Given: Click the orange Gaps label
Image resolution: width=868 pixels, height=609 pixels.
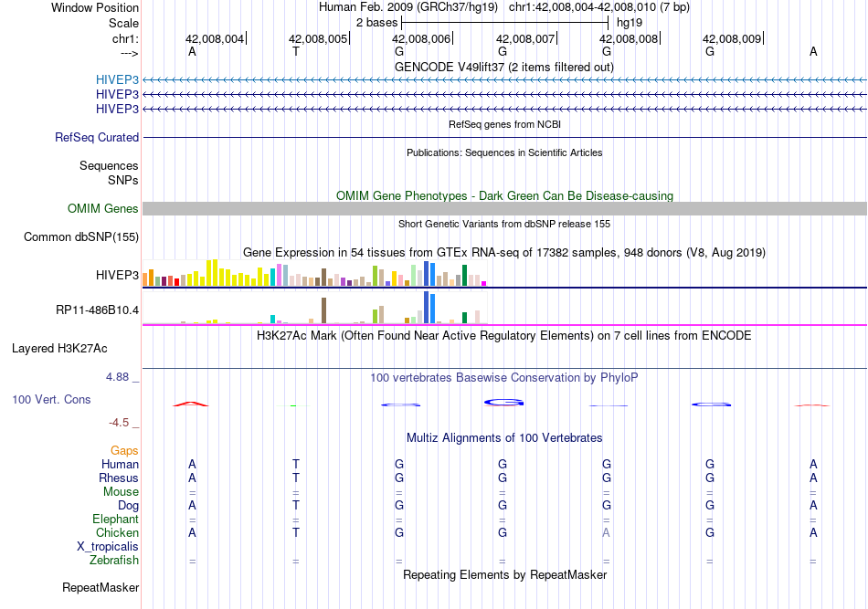Looking at the screenshot, I should pos(124,451).
